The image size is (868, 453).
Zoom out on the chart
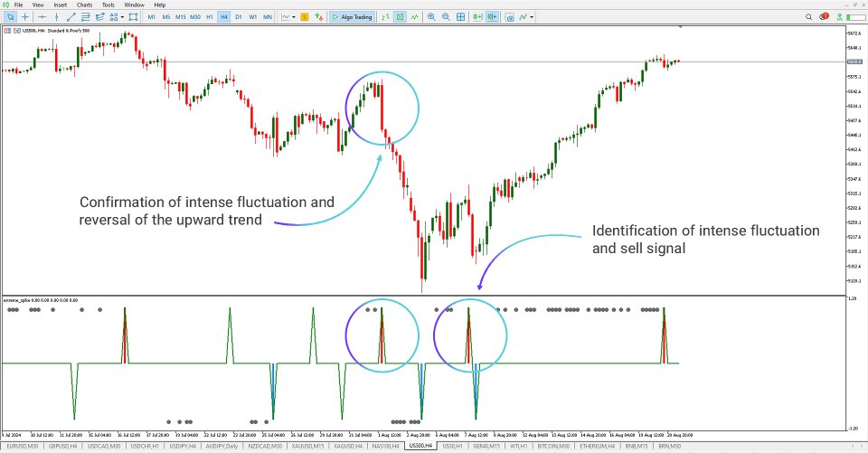tap(446, 17)
